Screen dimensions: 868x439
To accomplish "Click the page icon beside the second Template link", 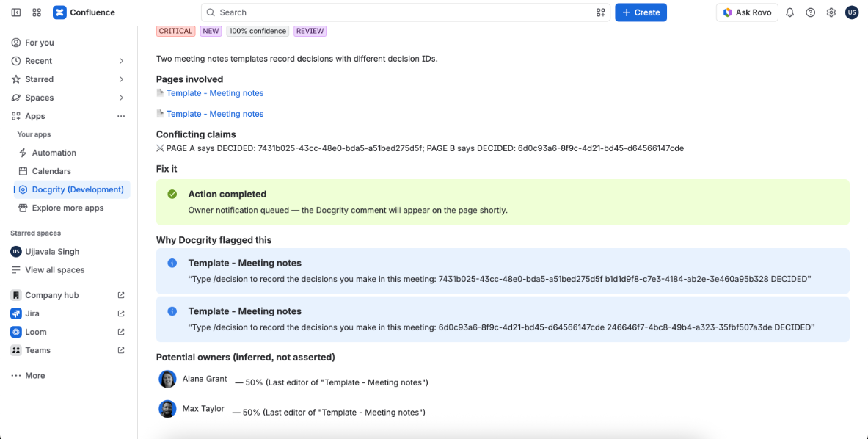I will (160, 114).
